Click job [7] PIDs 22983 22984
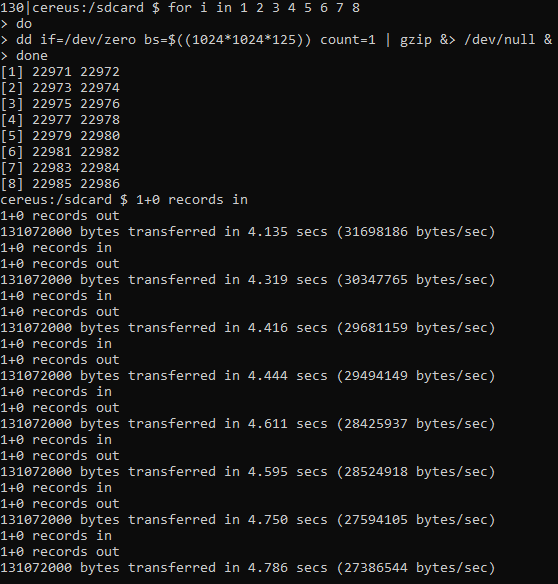558x584 pixels. [60, 168]
